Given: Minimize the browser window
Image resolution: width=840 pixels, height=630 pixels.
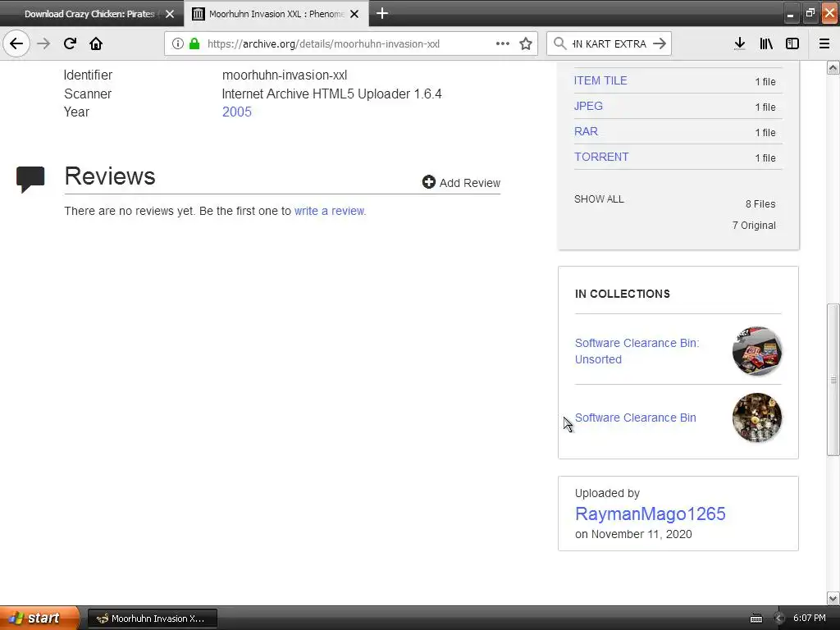Looking at the screenshot, I should 790,13.
